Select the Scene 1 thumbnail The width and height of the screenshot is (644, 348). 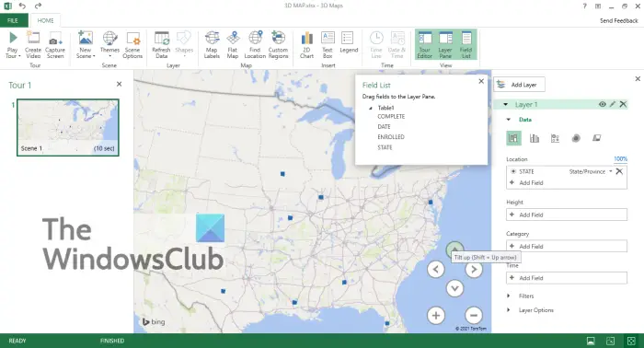pos(68,127)
